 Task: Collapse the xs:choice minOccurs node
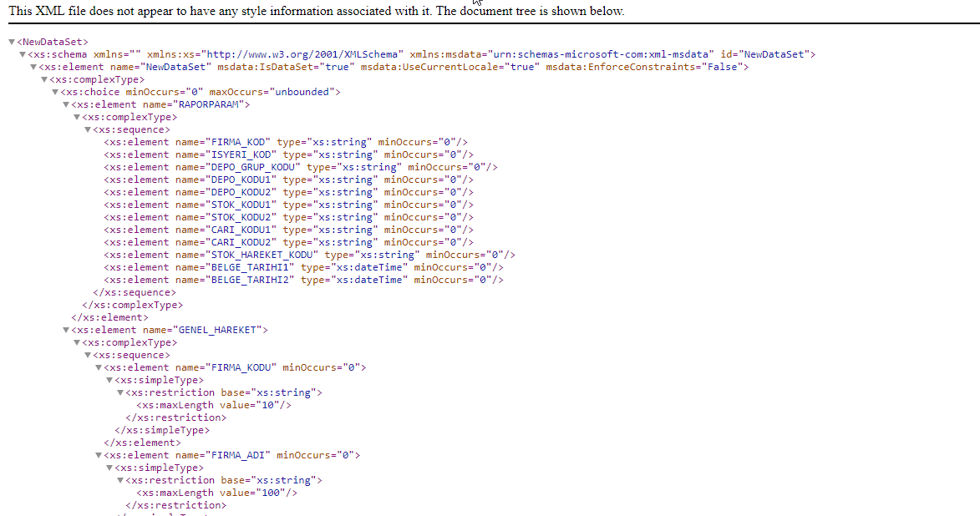point(54,92)
